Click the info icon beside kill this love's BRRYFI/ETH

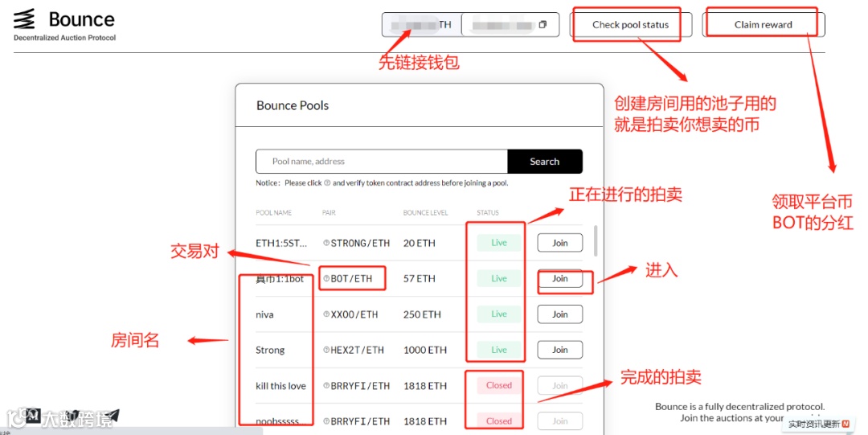pyautogui.click(x=326, y=386)
